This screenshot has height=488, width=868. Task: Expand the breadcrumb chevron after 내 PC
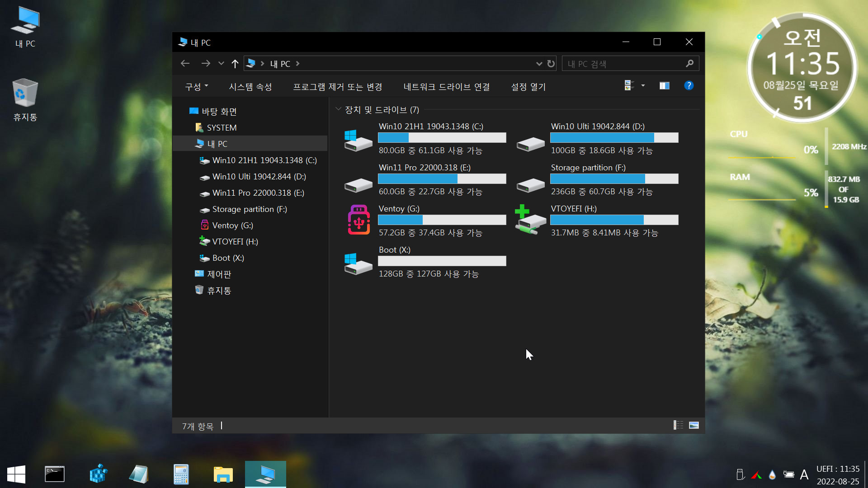297,63
